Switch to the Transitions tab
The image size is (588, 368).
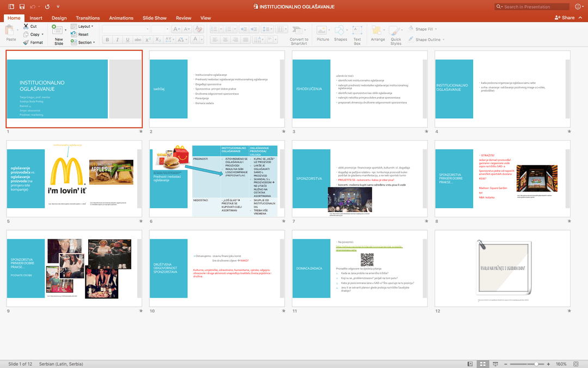(x=88, y=18)
